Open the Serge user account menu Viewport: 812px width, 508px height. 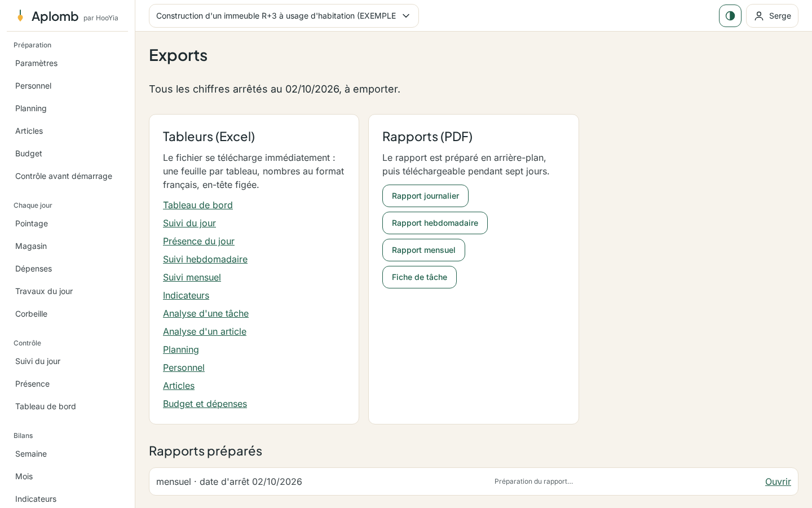(772, 16)
